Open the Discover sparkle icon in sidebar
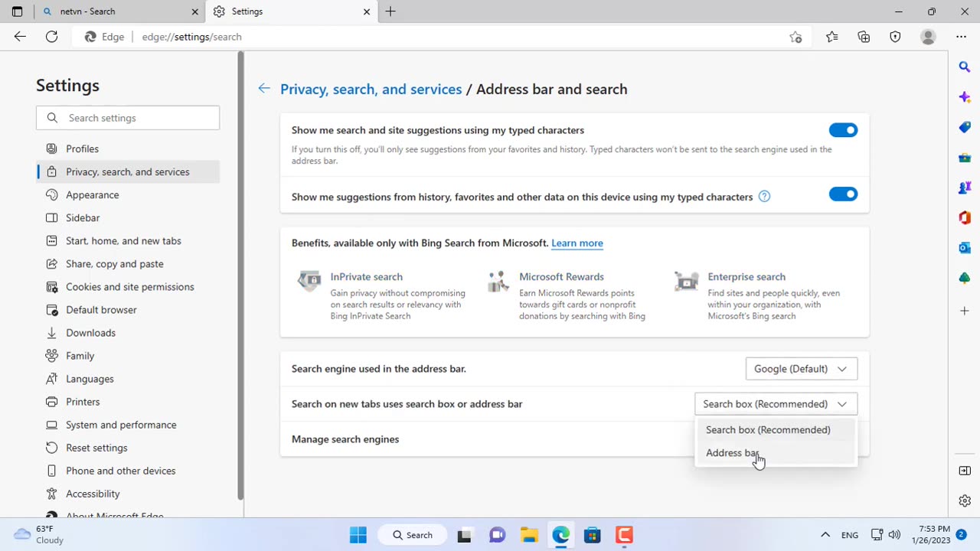 tap(965, 97)
